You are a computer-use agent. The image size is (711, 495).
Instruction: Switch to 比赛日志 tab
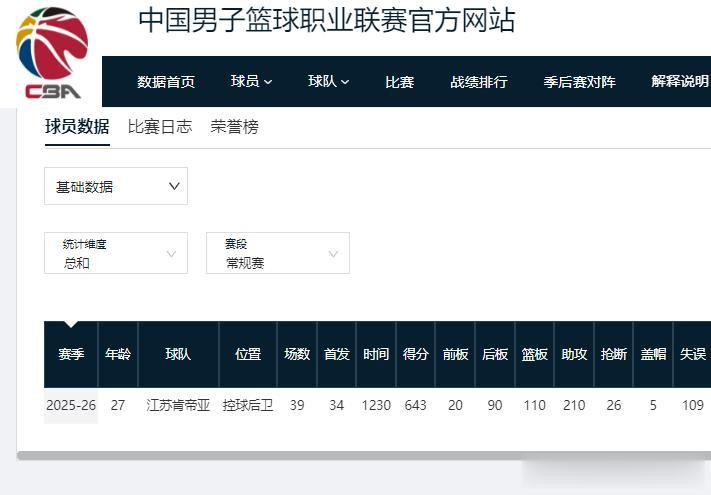click(160, 127)
